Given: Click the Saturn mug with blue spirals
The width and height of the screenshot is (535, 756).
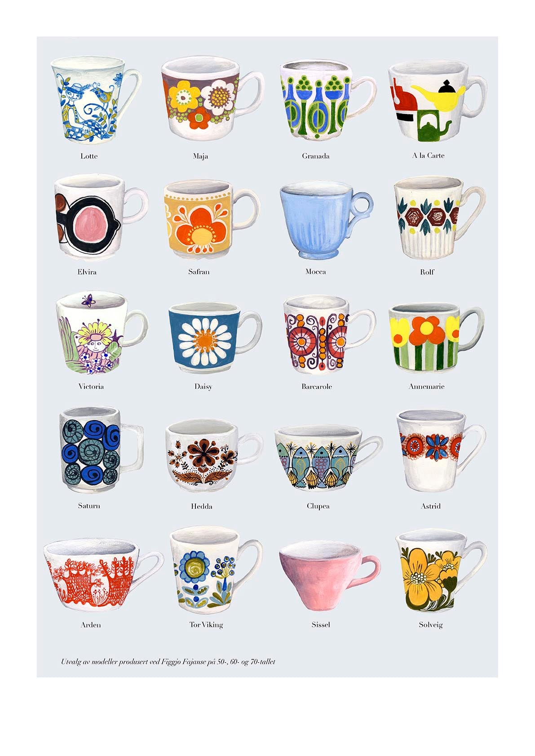Looking at the screenshot, I should coord(100,449).
